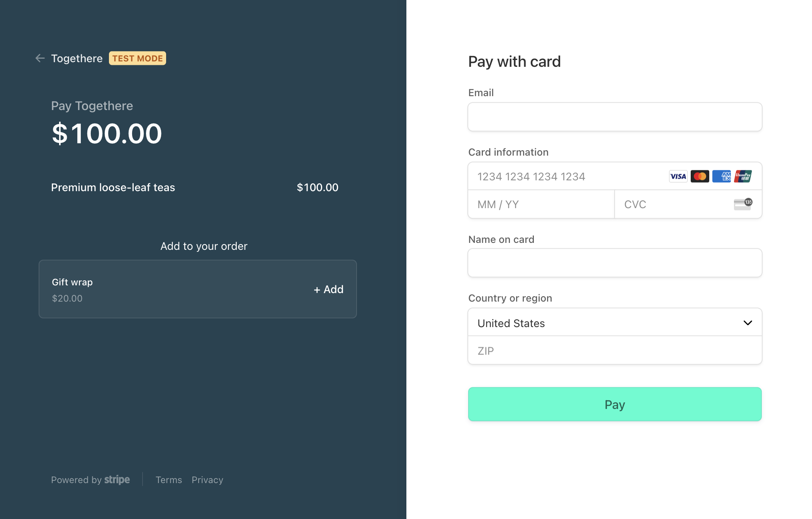Click the card number field

pos(615,176)
